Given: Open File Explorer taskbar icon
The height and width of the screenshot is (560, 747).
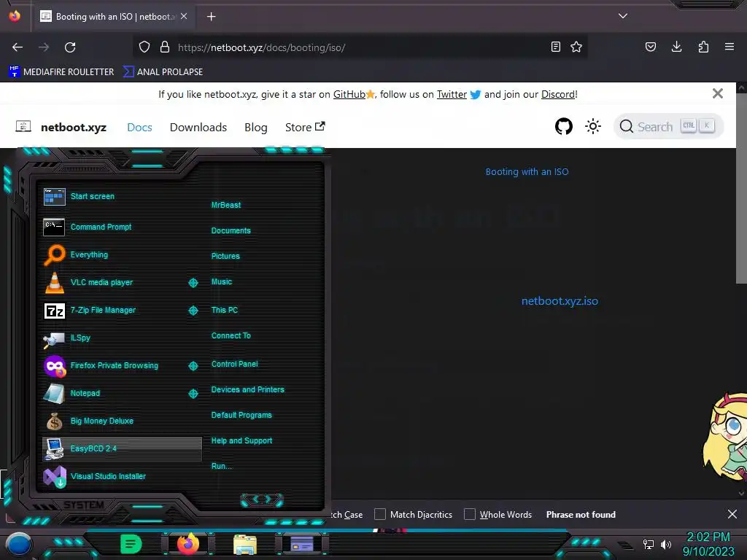Looking at the screenshot, I should point(245,545).
